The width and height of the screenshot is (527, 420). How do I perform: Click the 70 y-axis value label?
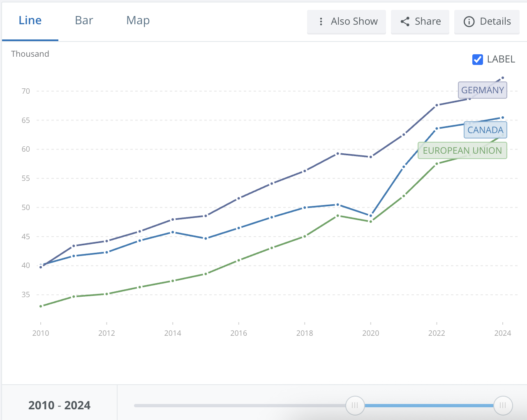coord(26,91)
